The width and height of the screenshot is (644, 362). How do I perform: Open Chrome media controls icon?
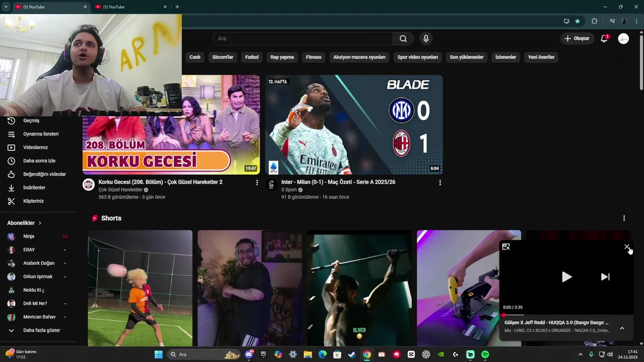[612, 21]
